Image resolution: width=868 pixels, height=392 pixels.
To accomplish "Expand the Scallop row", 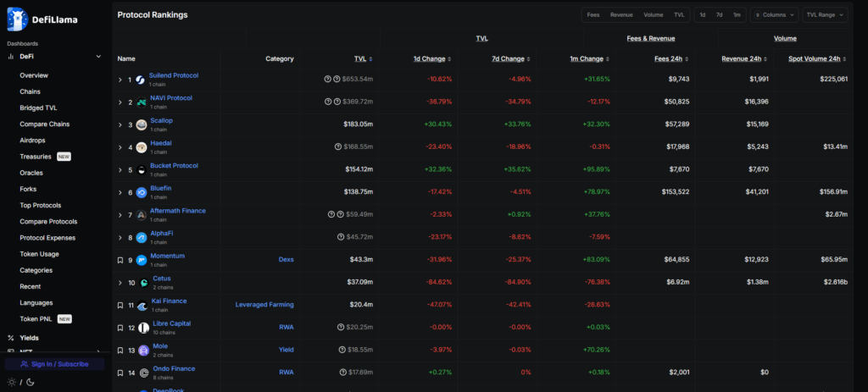I will (120, 125).
